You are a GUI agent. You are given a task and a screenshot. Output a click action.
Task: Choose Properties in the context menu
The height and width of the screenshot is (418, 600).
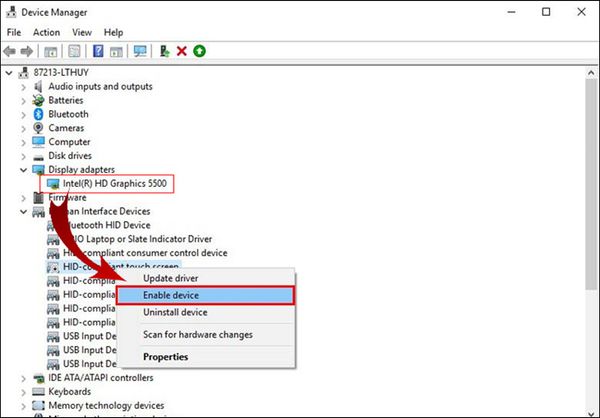pos(165,356)
